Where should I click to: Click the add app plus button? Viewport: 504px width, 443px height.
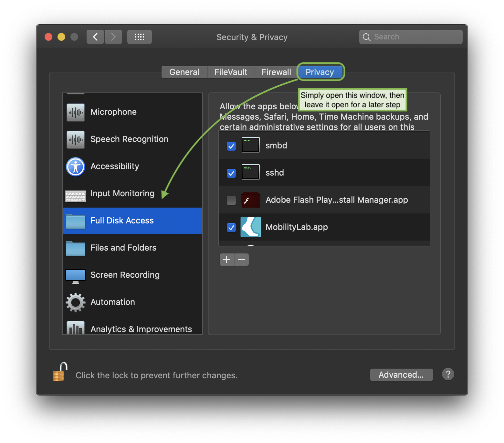click(x=227, y=259)
